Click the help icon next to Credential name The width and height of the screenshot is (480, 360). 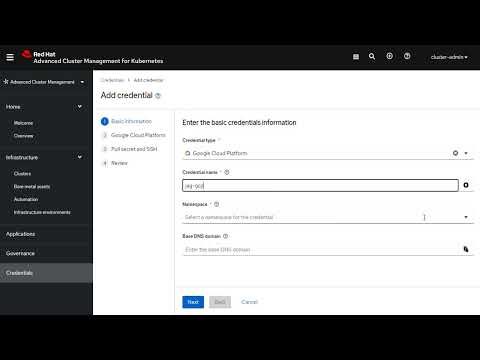227,172
